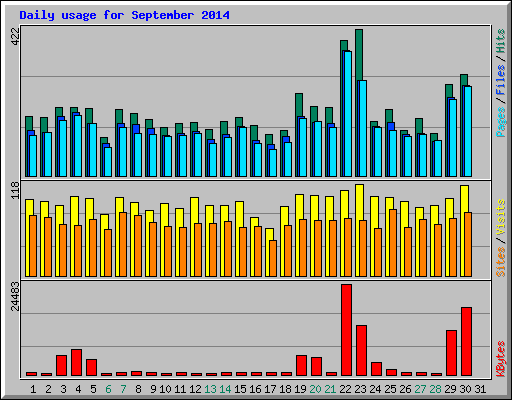Click the orange Sites bar for day 25
The width and height of the screenshot is (512, 400).
393,243
